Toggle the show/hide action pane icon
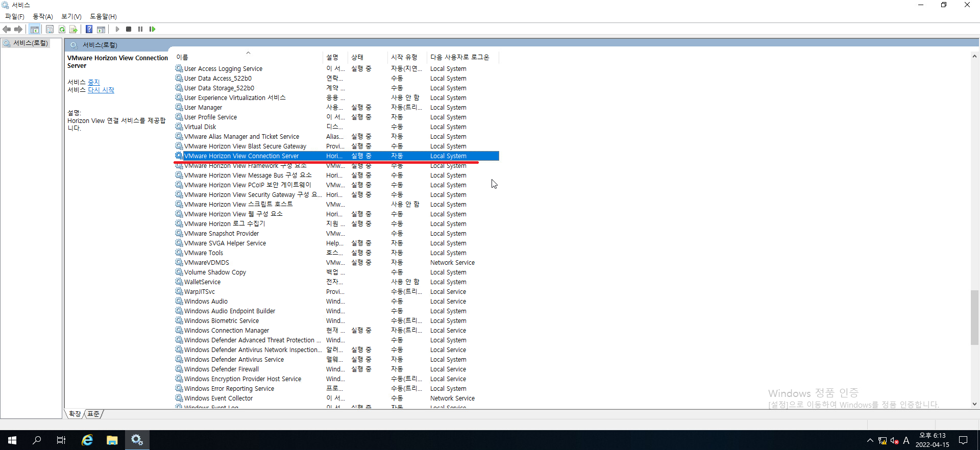Image resolution: width=980 pixels, height=450 pixels. click(x=101, y=29)
